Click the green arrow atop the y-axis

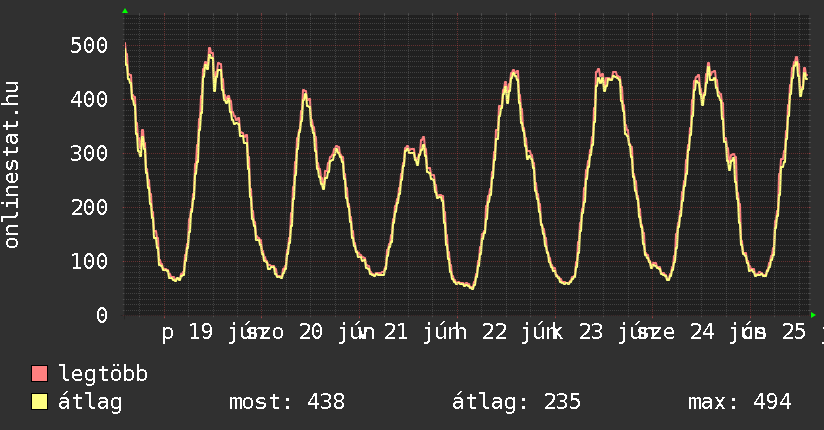coord(125,11)
